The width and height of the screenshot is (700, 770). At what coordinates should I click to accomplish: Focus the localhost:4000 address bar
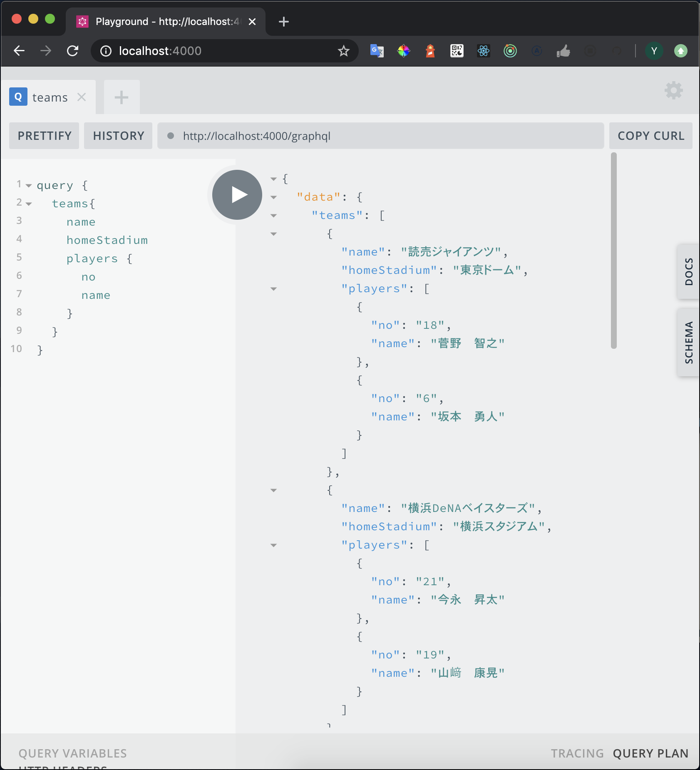pyautogui.click(x=225, y=51)
